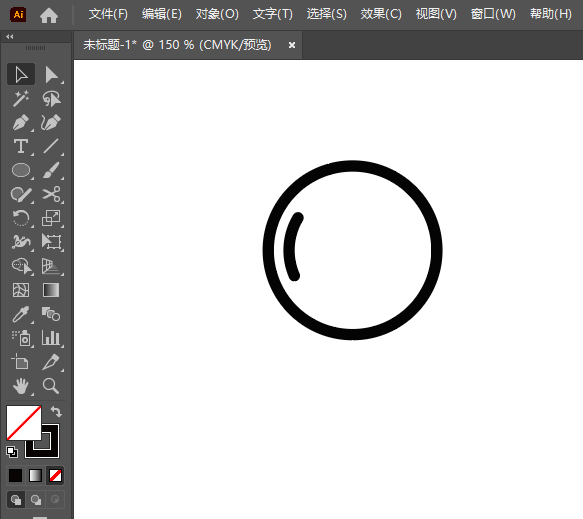The height and width of the screenshot is (519, 583).
Task: Select the Shaper tool
Action: (x=21, y=194)
